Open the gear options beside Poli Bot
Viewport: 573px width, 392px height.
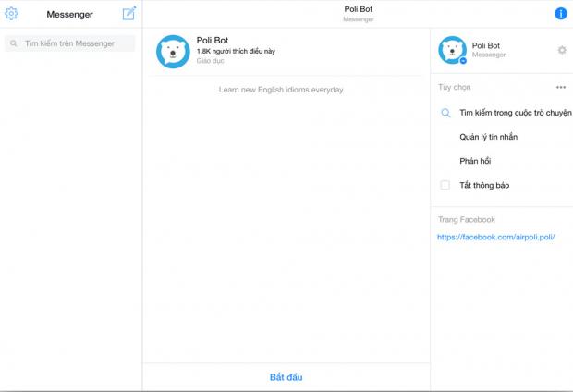(561, 50)
